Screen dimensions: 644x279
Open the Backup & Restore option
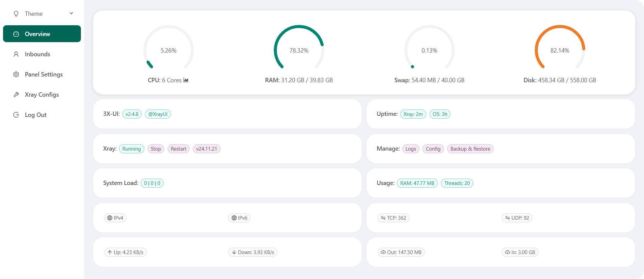(470, 149)
